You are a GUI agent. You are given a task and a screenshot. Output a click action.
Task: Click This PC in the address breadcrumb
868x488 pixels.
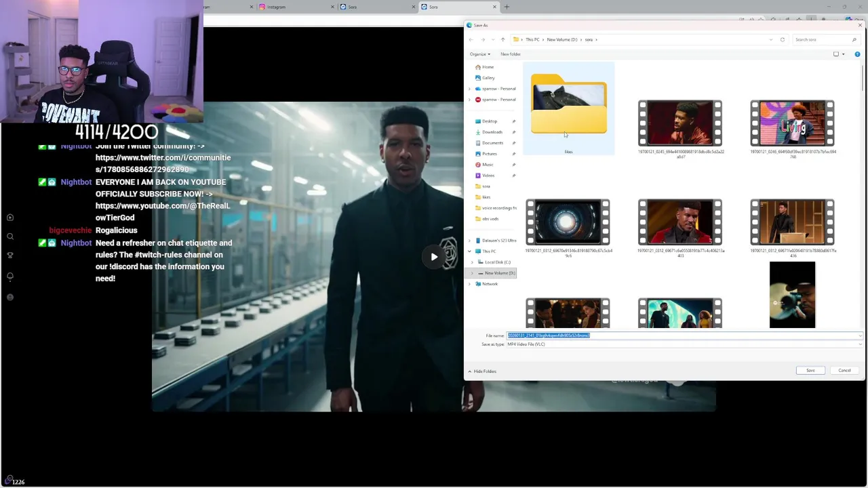click(532, 39)
